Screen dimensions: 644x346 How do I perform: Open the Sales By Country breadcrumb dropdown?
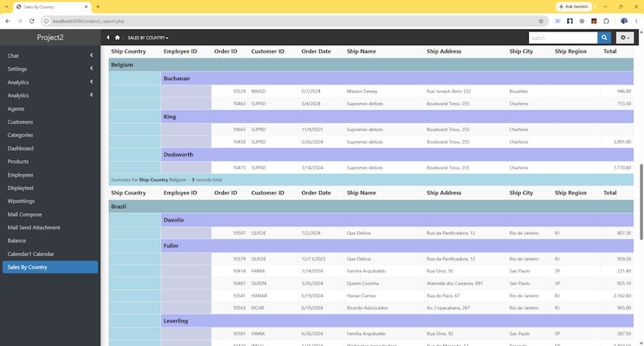pyautogui.click(x=148, y=38)
